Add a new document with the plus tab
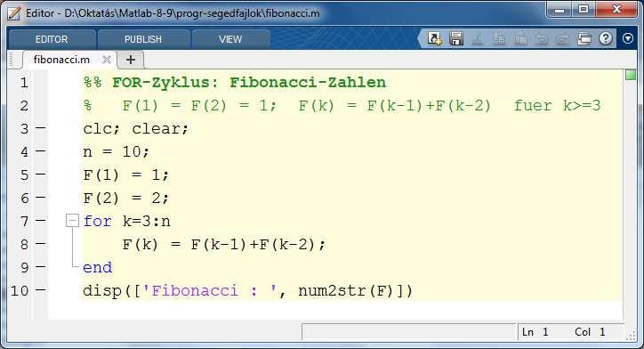The image size is (644, 349). coord(131,60)
